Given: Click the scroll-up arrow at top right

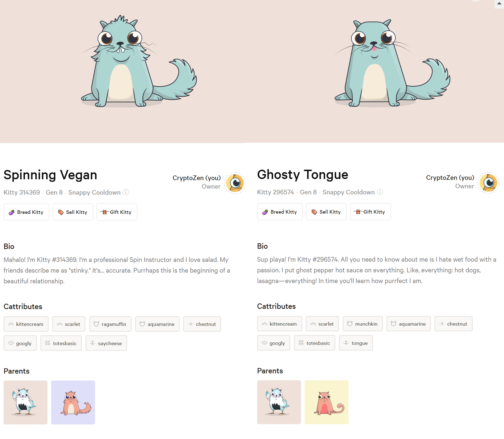Looking at the screenshot, I should pos(499,4).
